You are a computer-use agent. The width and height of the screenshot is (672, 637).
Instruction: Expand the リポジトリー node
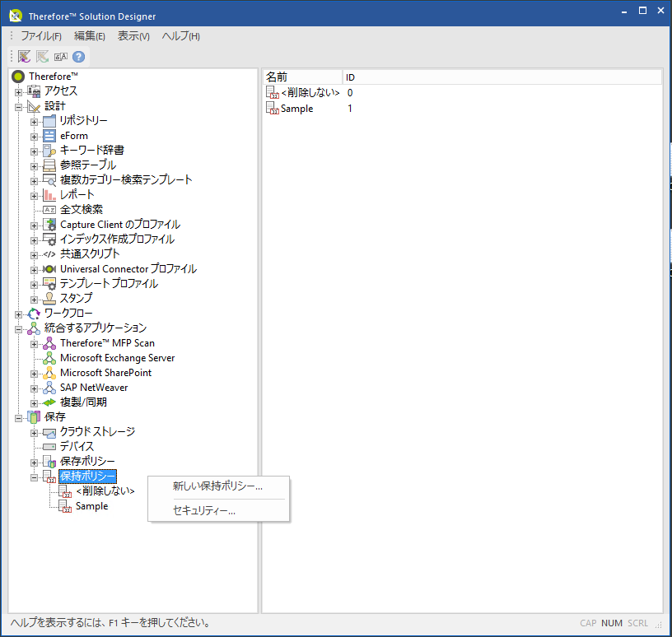(x=34, y=122)
